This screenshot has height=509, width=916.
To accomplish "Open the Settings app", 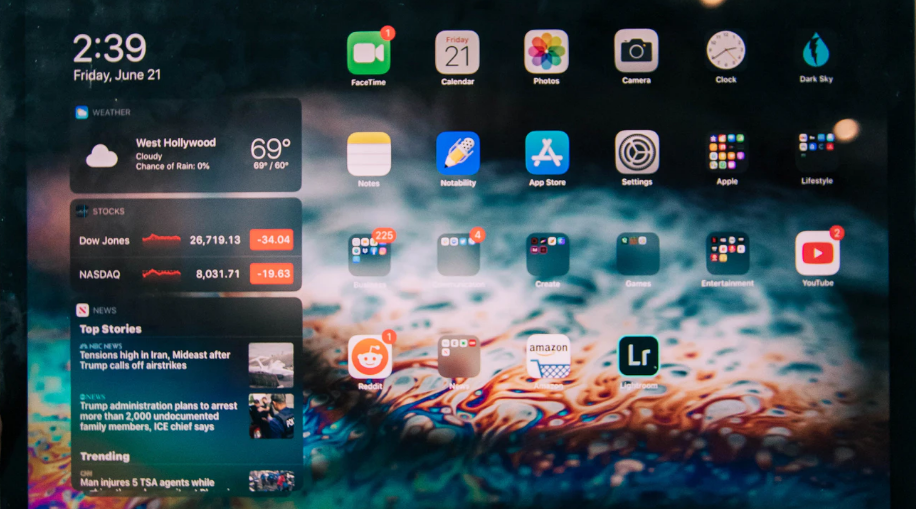I will [x=637, y=153].
